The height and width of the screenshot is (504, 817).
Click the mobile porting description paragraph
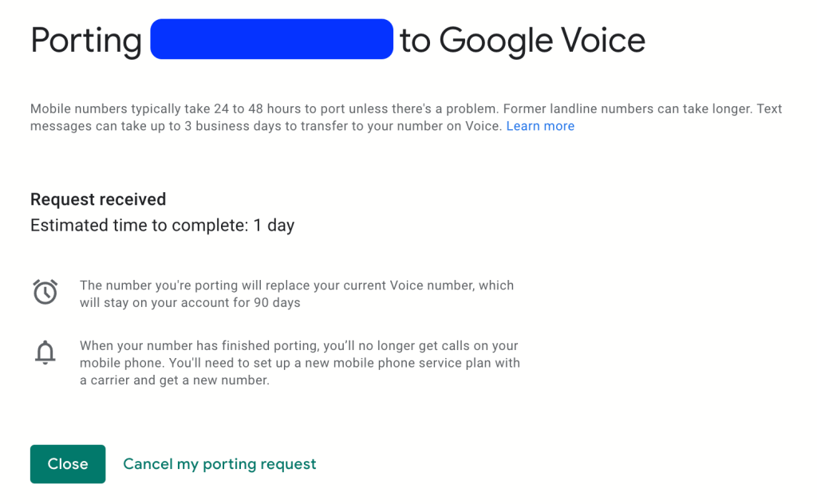click(x=399, y=116)
